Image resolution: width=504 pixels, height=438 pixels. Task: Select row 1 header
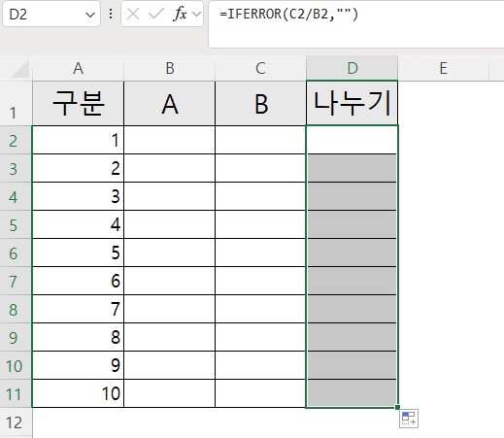16,103
